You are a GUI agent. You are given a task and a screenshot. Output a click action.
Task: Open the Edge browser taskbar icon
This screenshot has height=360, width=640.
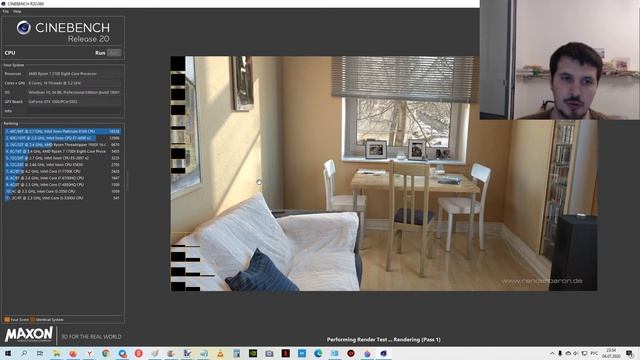click(318, 353)
